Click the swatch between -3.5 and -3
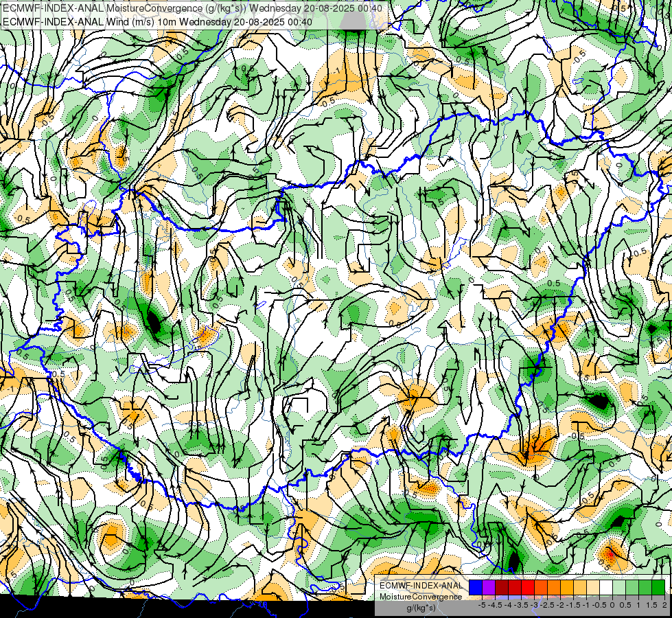 point(528,587)
